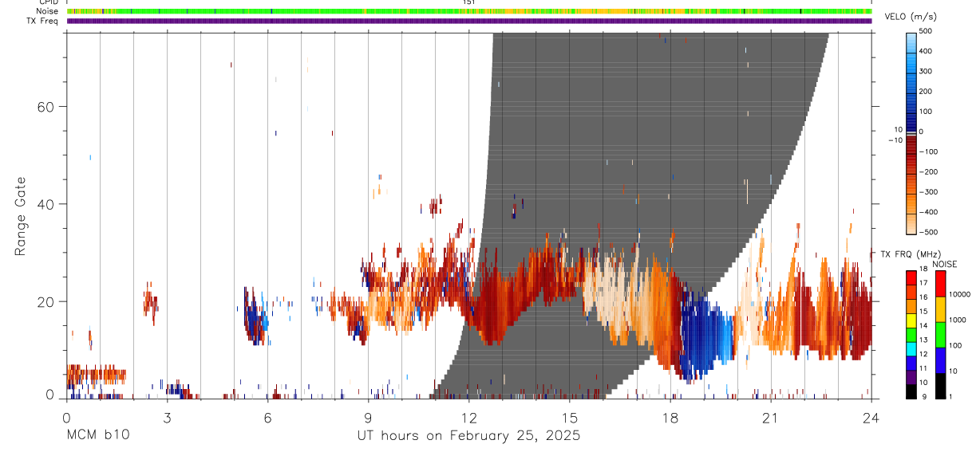This screenshot has width=980, height=452.
Task: Click the purple TX Freq indicator strip
Action: click(469, 21)
